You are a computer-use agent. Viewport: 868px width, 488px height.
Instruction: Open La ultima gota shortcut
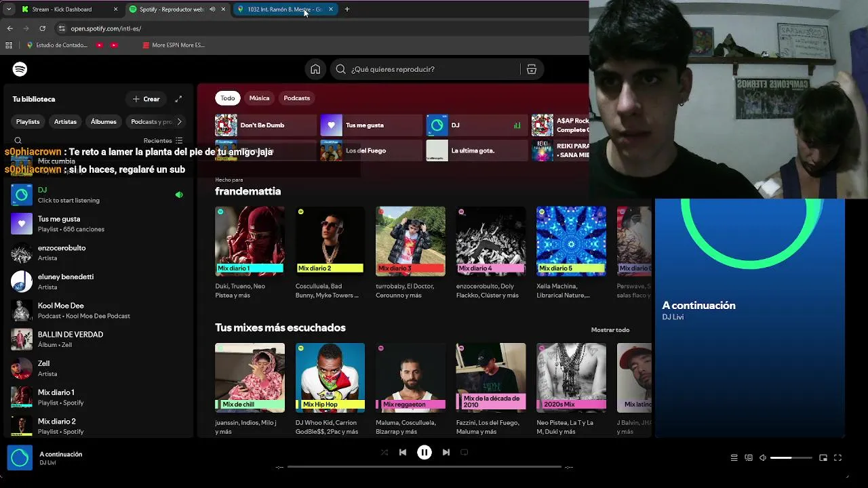click(477, 150)
